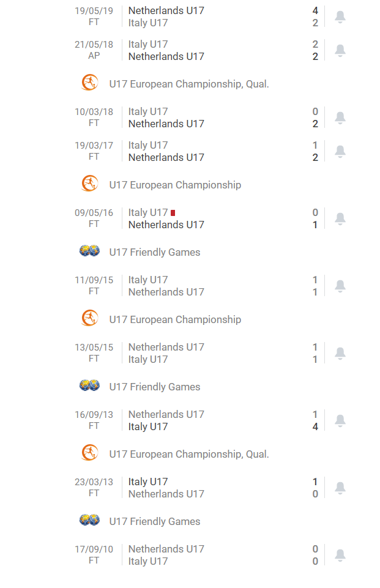Click the U17 European Championship icon above 11/09/15
Viewport: 380px width, 588px height.
point(89,318)
